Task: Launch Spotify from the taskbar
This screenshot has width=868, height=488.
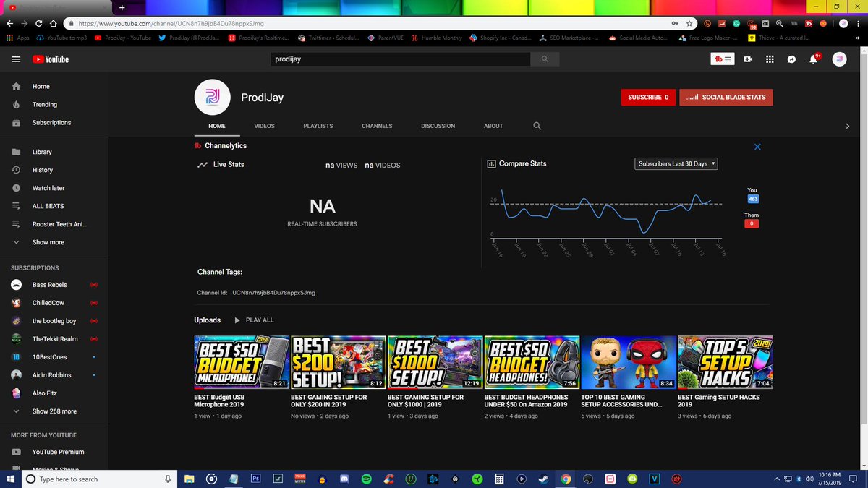Action: (x=367, y=479)
